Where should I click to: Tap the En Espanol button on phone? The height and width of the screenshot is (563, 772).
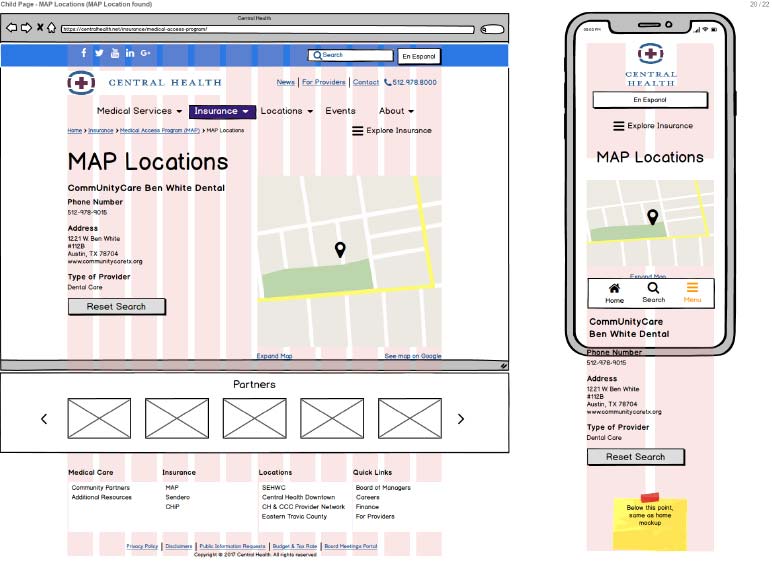[650, 100]
